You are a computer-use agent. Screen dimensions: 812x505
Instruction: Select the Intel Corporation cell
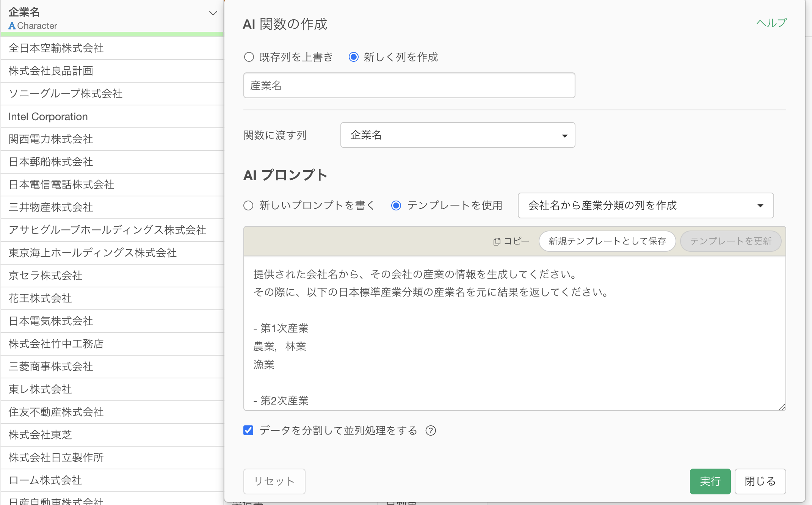(48, 116)
